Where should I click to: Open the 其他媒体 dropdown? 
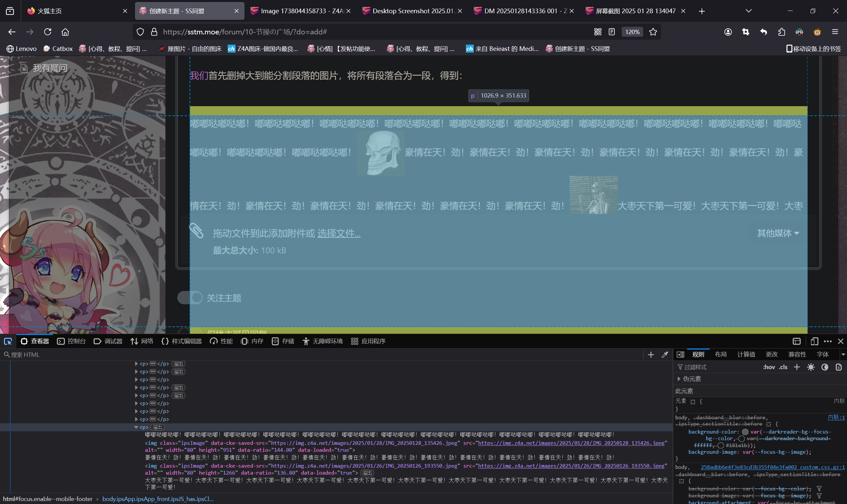[x=778, y=233]
